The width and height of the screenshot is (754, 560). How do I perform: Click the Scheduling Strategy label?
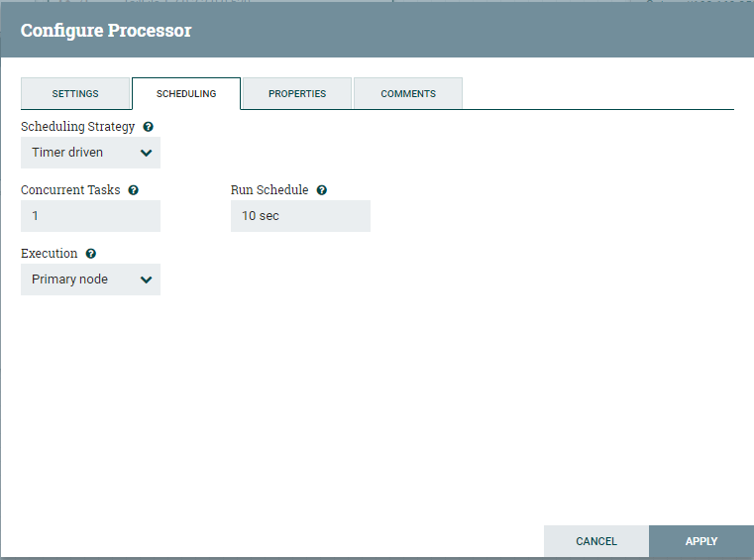[78, 127]
